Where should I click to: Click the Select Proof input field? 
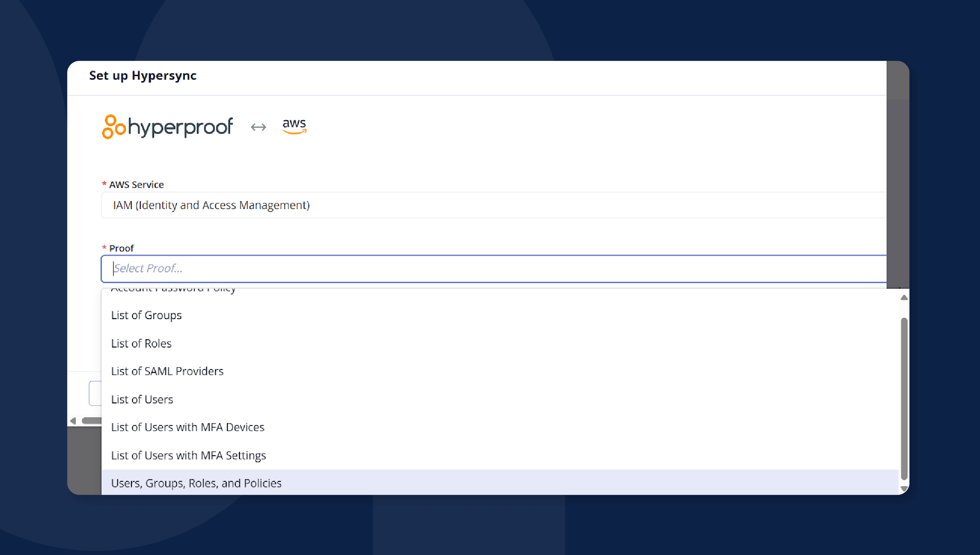pyautogui.click(x=494, y=269)
